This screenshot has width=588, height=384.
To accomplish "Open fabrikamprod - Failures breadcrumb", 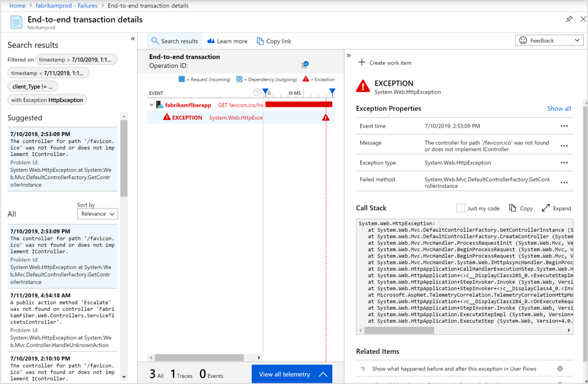I will 66,5.
